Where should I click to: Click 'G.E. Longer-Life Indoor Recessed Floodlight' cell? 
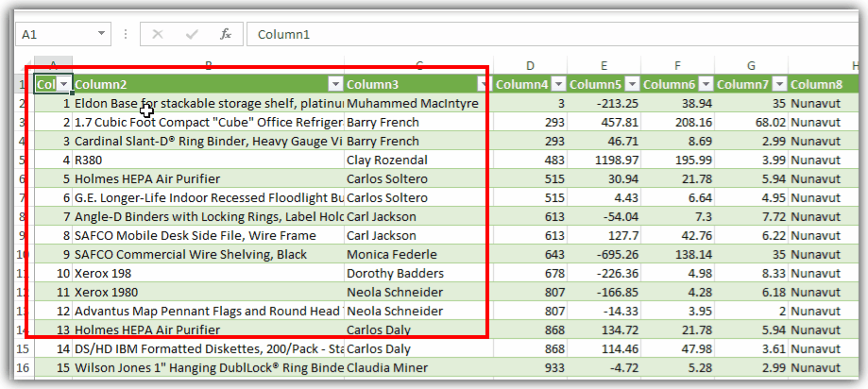pyautogui.click(x=208, y=197)
